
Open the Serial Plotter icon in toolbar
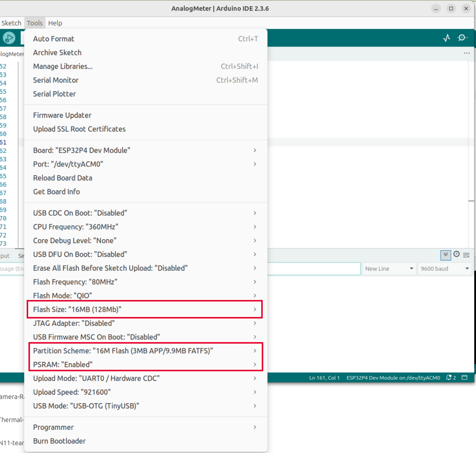tap(447, 38)
